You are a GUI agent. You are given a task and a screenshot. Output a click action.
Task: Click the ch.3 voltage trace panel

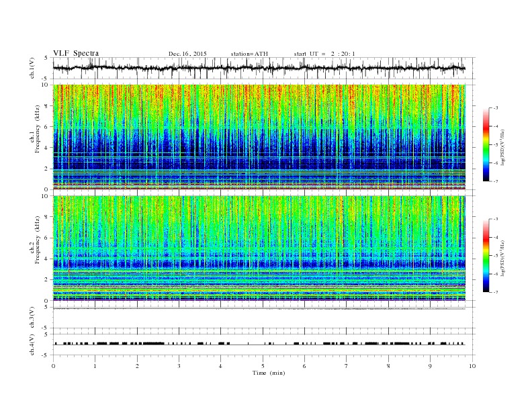pos(264,318)
